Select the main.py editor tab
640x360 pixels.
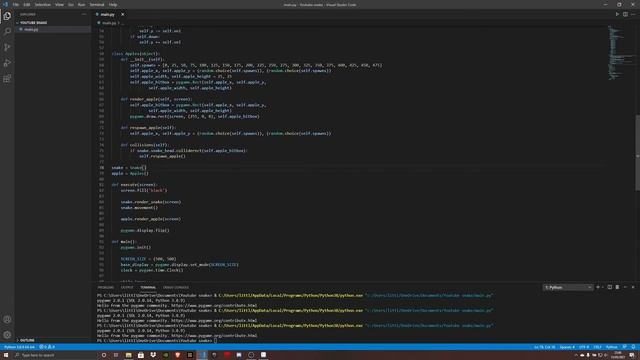tap(107, 14)
